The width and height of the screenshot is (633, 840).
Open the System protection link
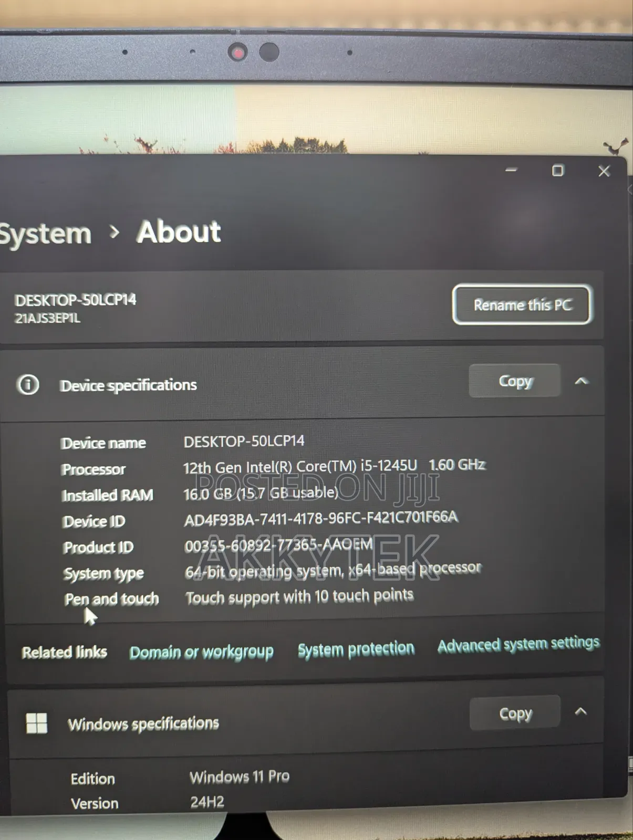(356, 649)
